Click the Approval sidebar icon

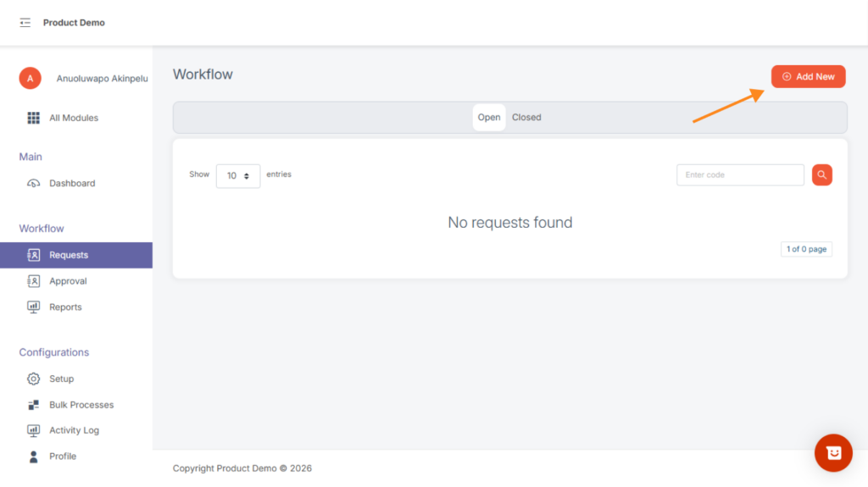[34, 281]
